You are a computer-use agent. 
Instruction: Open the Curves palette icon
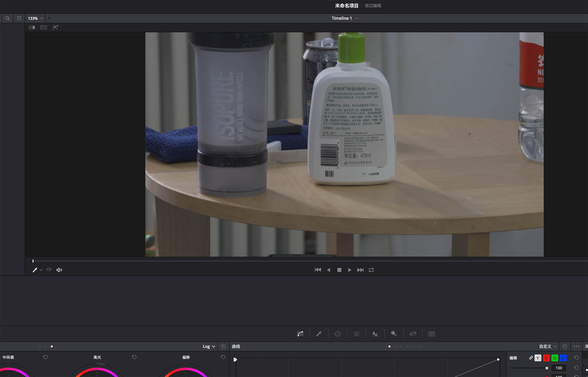[x=300, y=334]
